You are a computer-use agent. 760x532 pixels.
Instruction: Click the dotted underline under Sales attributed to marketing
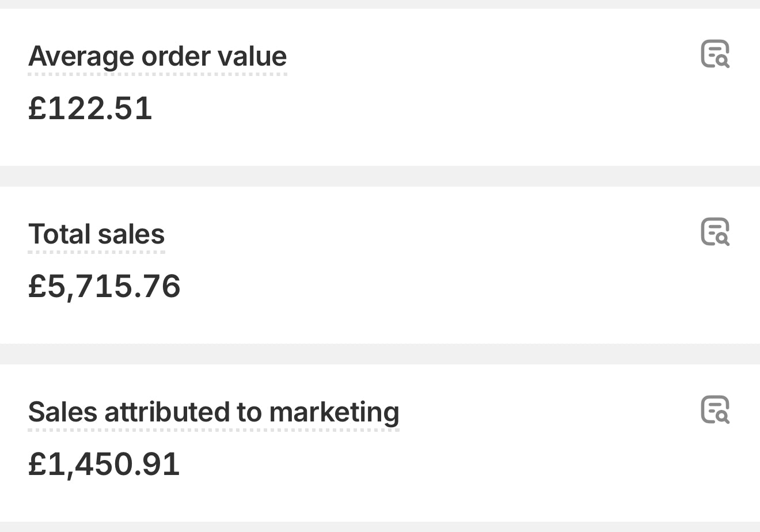[x=214, y=430]
